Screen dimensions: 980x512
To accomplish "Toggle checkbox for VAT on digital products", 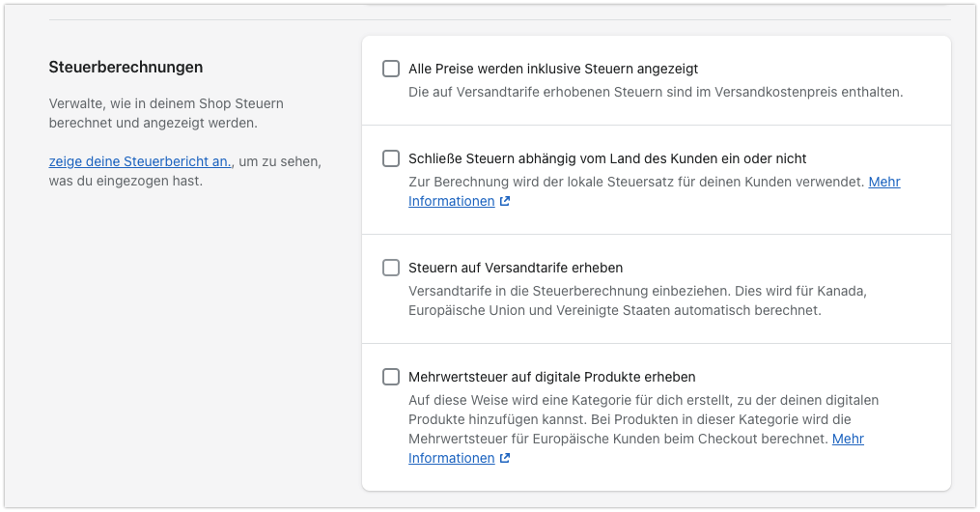I will coord(391,377).
